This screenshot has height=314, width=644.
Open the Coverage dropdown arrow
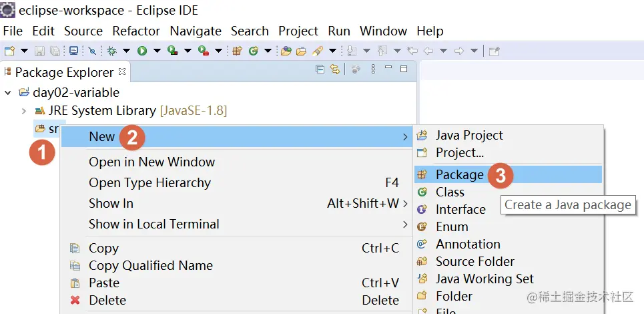[188, 51]
